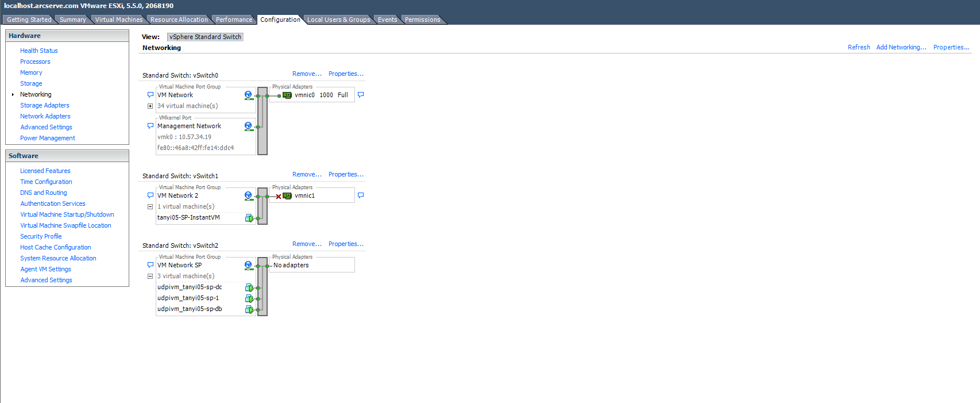This screenshot has height=403, width=980.
Task: Select Networking in Hardware panel
Action: point(36,94)
